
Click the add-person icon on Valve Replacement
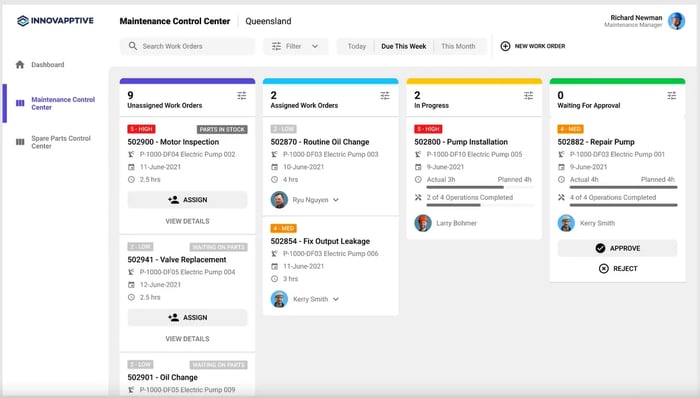(x=173, y=317)
